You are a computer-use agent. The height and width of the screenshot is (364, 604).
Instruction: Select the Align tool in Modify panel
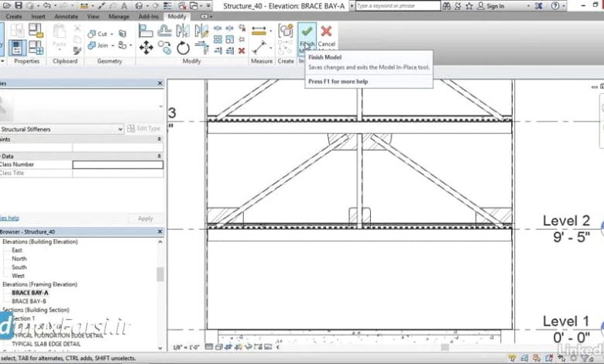point(146,31)
